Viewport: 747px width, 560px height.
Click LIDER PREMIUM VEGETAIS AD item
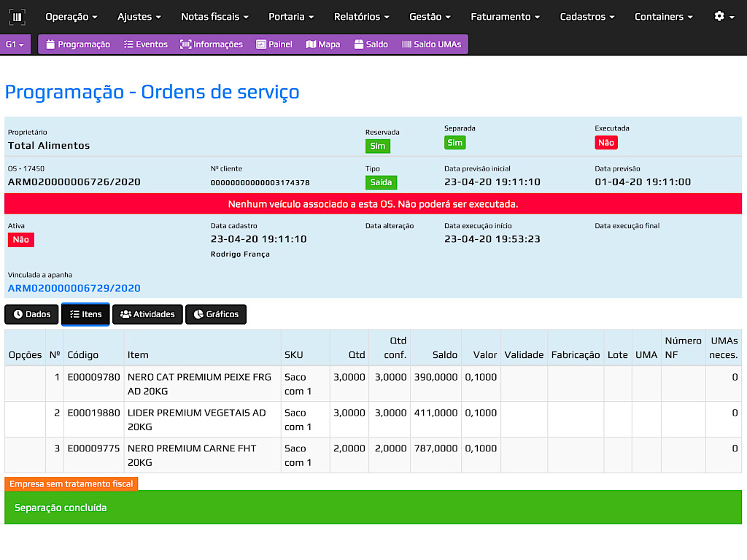pyautogui.click(x=197, y=419)
